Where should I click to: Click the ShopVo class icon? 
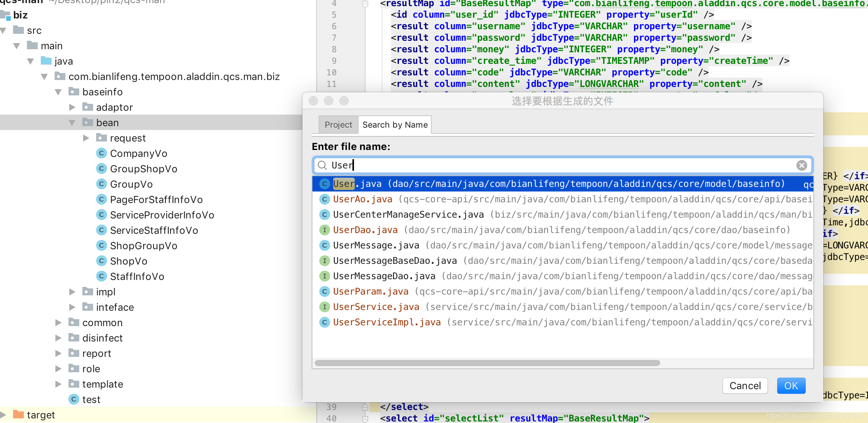(x=101, y=261)
